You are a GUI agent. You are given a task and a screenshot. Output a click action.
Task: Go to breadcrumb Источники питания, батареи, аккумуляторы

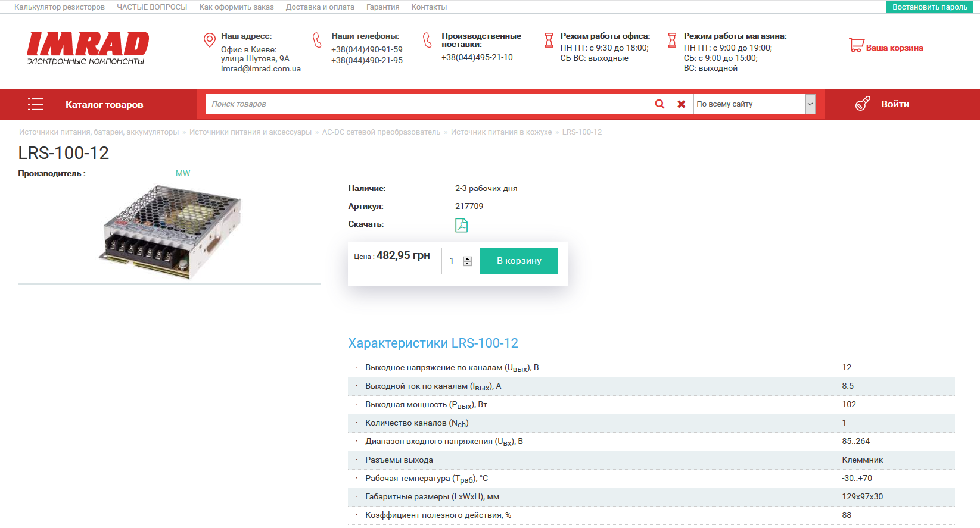(x=99, y=132)
